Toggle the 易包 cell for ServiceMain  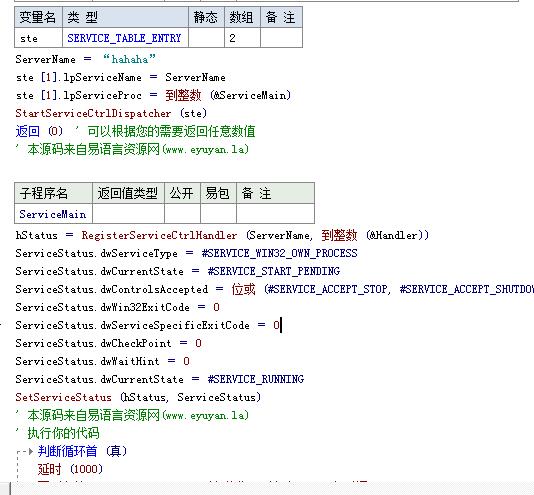218,214
